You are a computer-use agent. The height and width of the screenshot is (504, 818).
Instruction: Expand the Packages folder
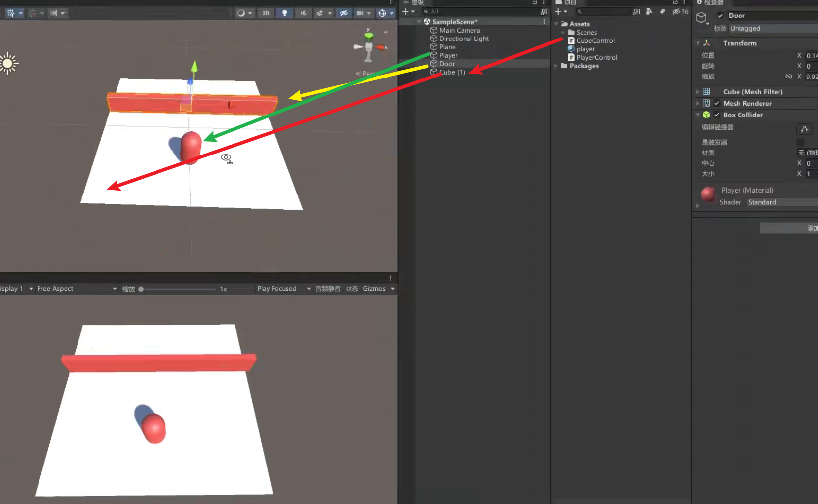[556, 66]
